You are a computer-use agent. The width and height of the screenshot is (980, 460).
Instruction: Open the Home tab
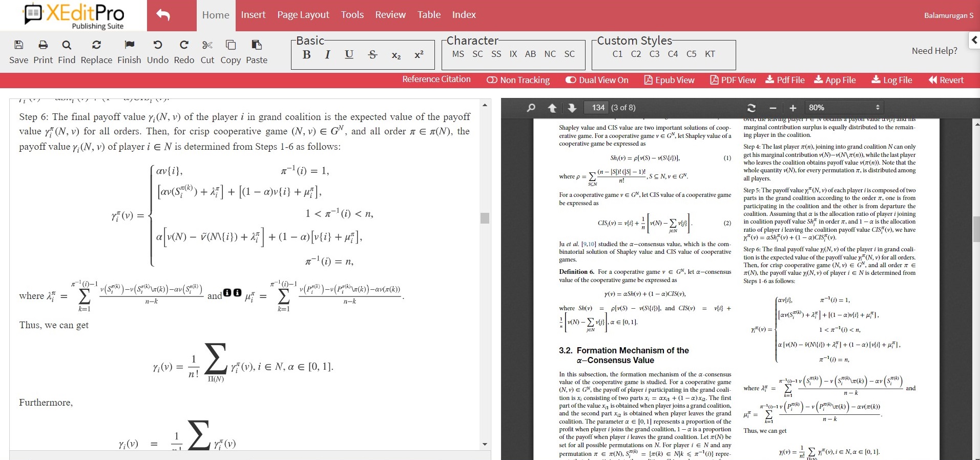coord(216,15)
